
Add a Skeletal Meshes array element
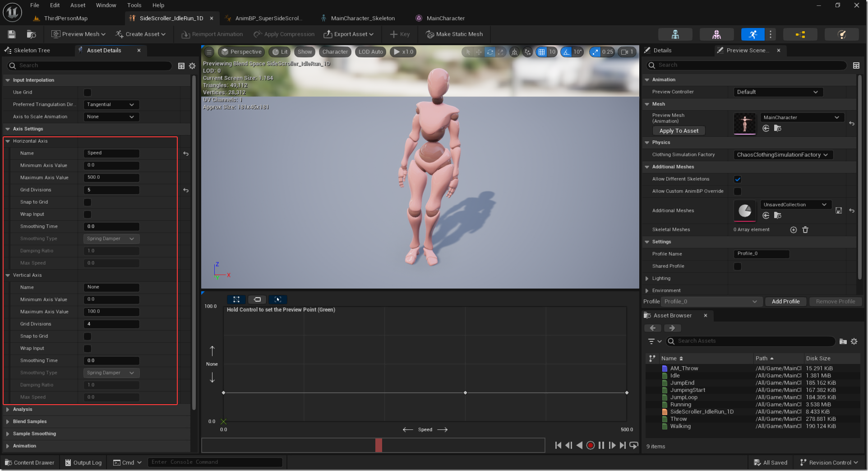(794, 230)
